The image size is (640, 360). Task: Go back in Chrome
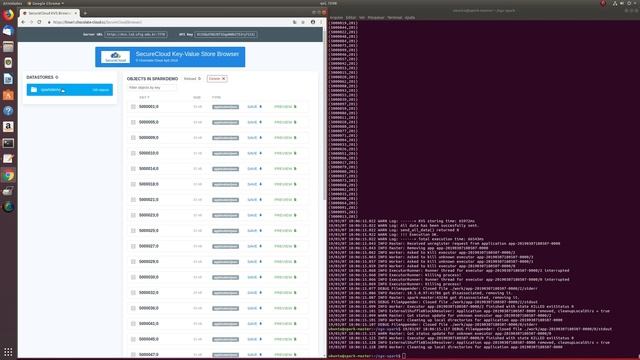(x=23, y=22)
